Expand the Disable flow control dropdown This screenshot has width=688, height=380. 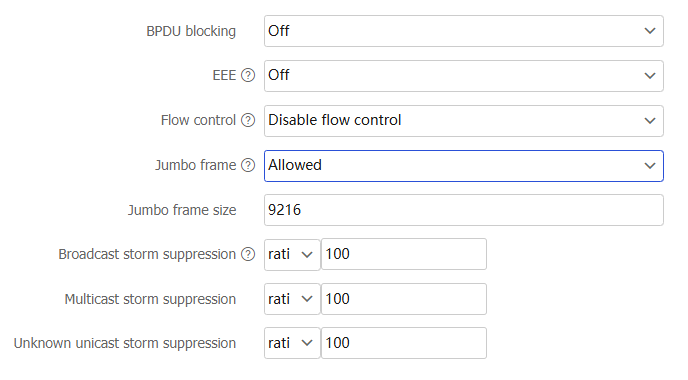click(x=464, y=121)
